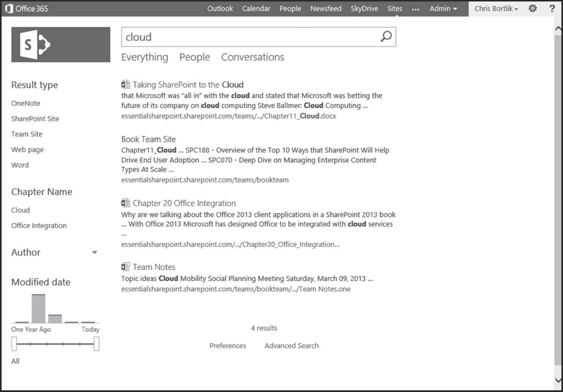Open the Taking SharePoint to the Cloud result
The height and width of the screenshot is (392, 563).
point(188,84)
